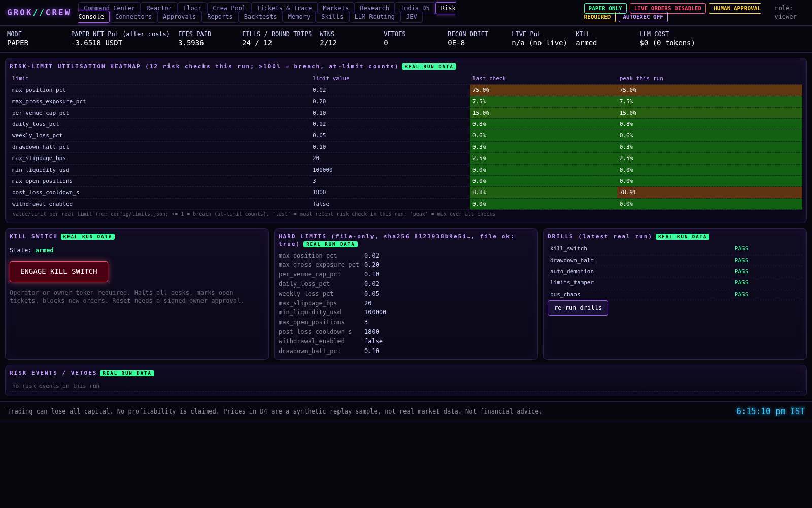Select the Reports tab
The height and width of the screenshot is (508, 812).
pos(220,17)
